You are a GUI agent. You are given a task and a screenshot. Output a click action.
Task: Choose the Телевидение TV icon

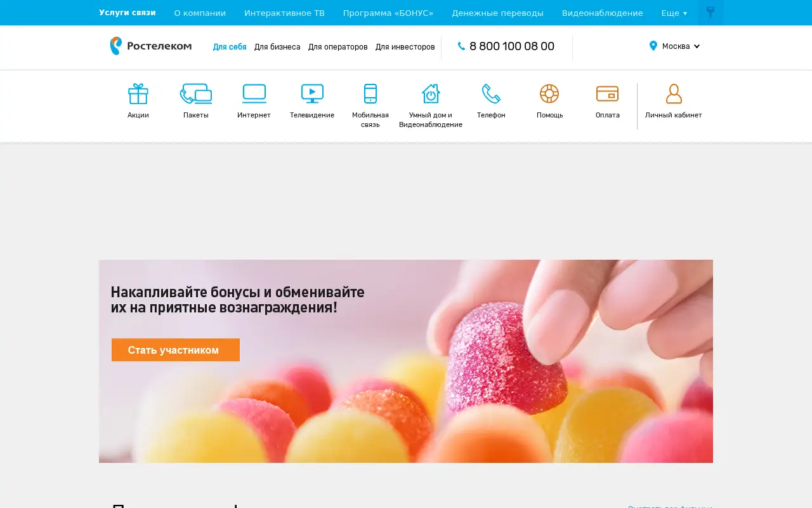pyautogui.click(x=312, y=94)
